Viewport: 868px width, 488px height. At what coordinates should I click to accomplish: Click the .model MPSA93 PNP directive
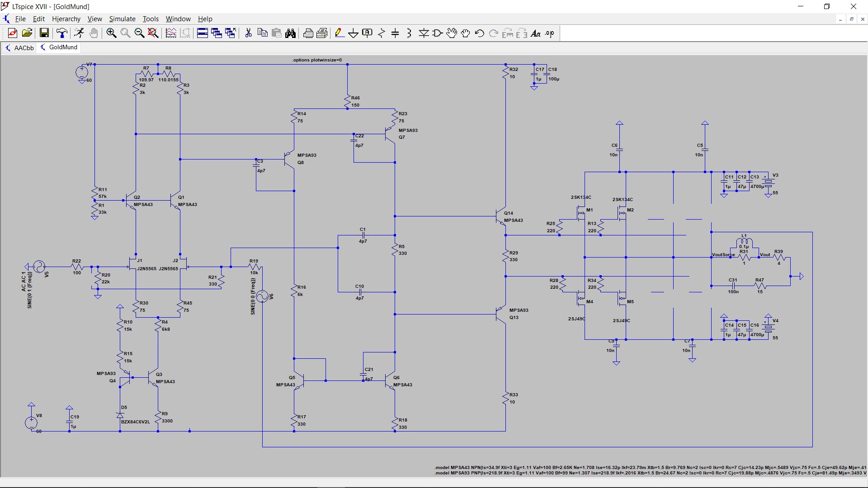[x=650, y=473]
